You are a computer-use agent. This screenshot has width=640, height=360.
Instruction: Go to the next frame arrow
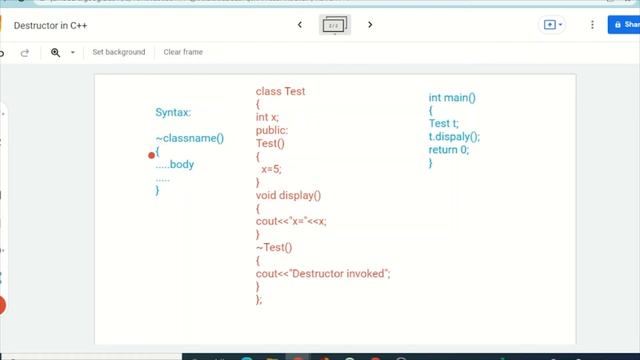370,25
